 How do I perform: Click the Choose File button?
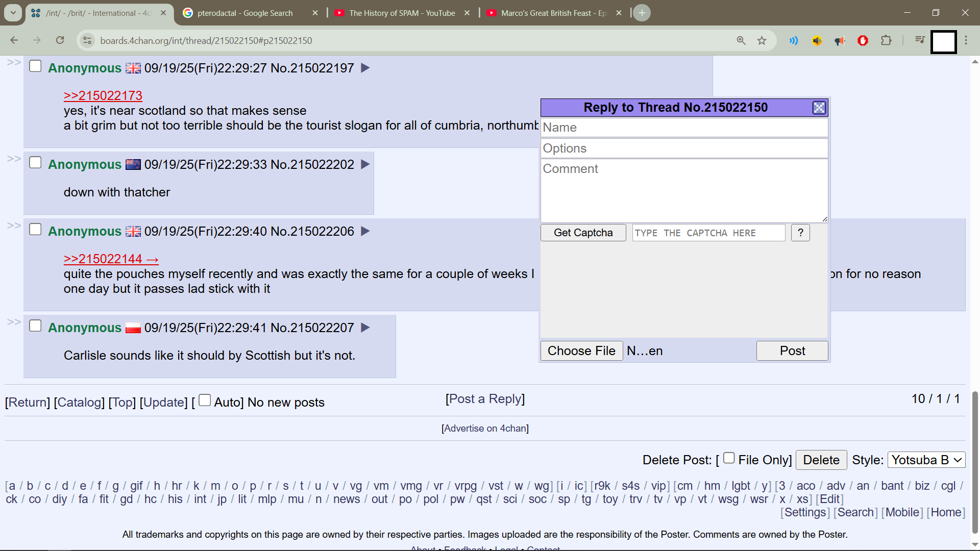pos(581,351)
